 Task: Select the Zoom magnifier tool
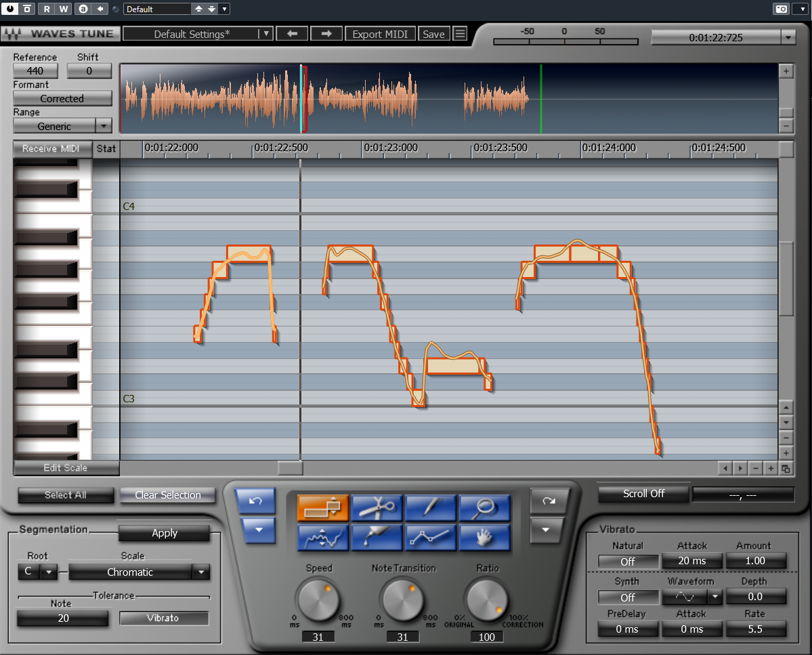[485, 507]
